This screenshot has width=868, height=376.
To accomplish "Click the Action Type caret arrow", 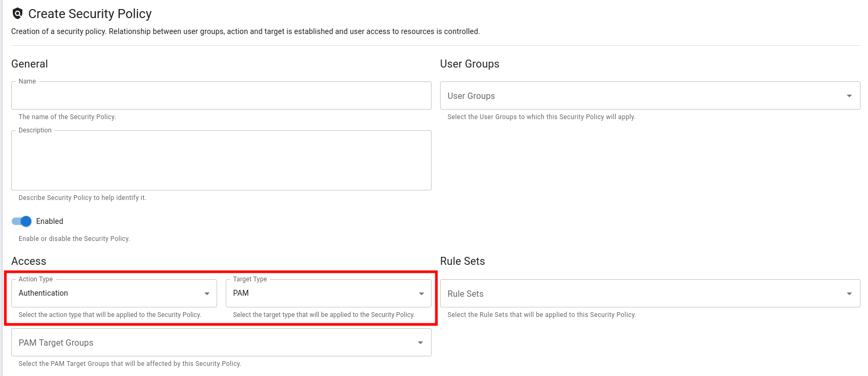I will coord(207,294).
